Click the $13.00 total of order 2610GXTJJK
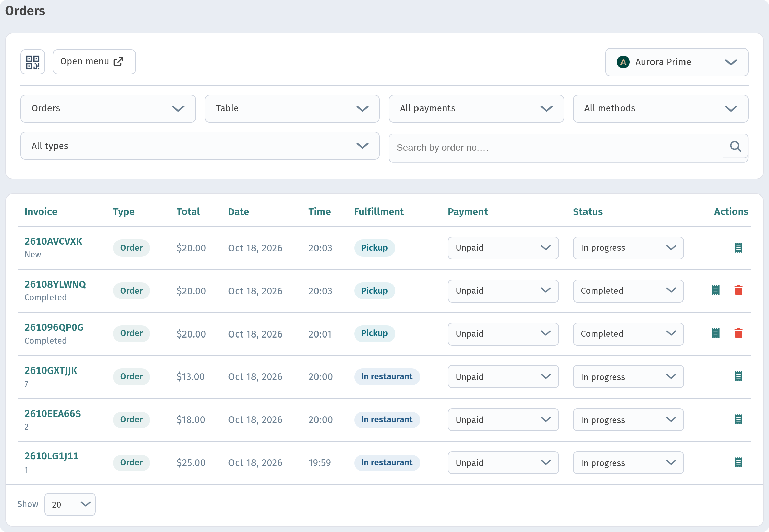Screen dimensions: 769x532 pyautogui.click(x=191, y=377)
